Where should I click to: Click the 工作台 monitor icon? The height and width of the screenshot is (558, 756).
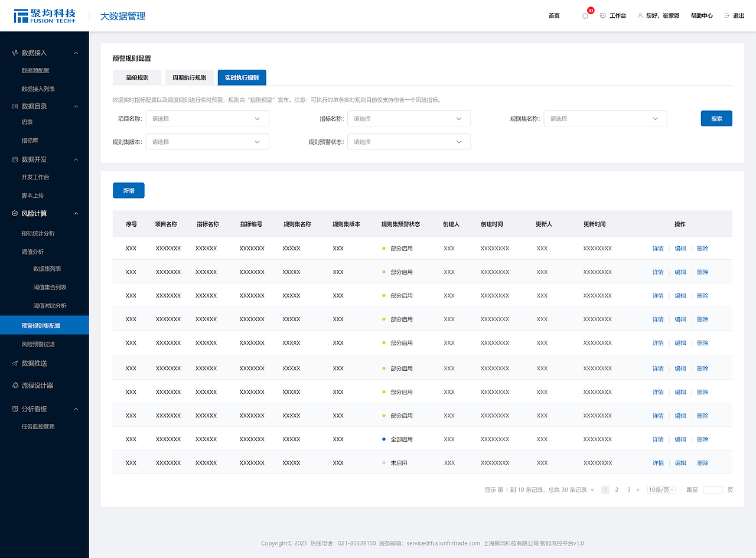pos(602,16)
